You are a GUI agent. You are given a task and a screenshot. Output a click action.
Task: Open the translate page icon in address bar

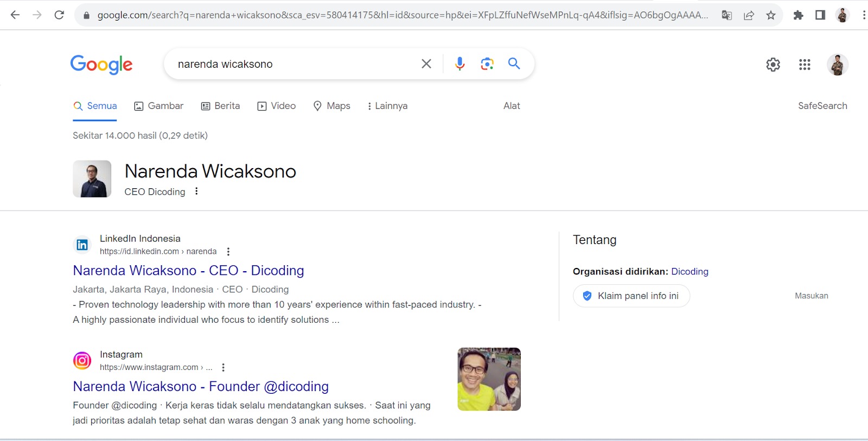pyautogui.click(x=727, y=15)
